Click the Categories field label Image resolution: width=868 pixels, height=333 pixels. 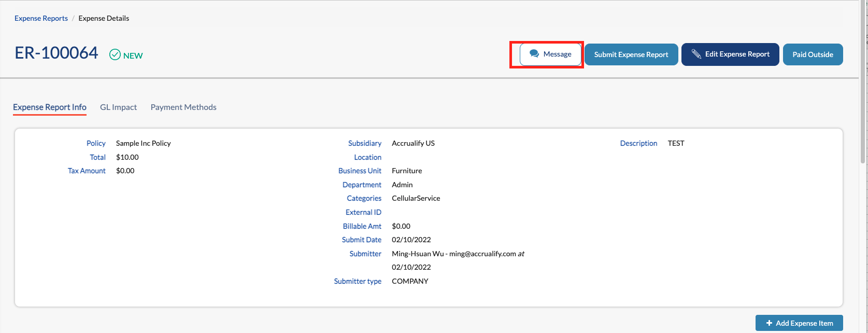click(364, 198)
